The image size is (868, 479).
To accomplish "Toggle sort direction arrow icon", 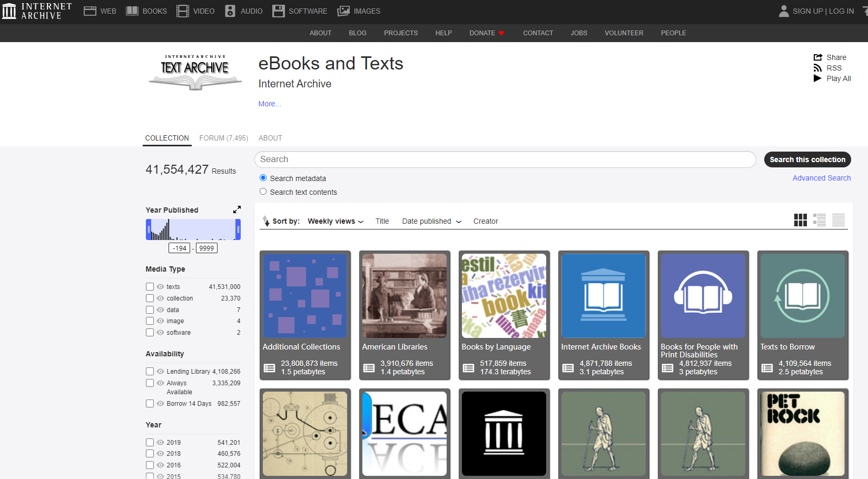I will 266,221.
